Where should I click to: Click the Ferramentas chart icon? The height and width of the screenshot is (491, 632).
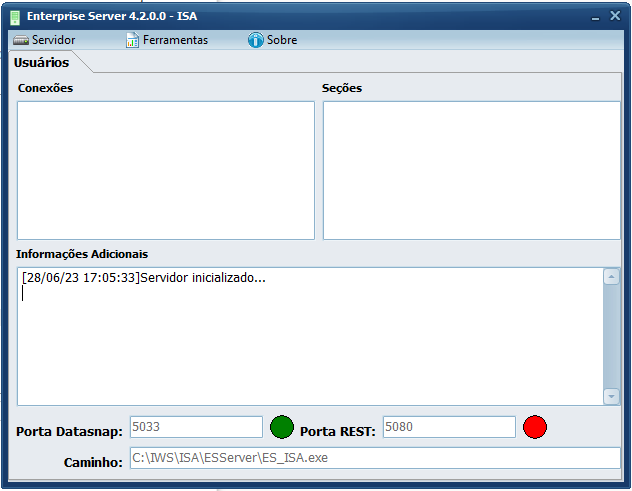pyautogui.click(x=132, y=40)
